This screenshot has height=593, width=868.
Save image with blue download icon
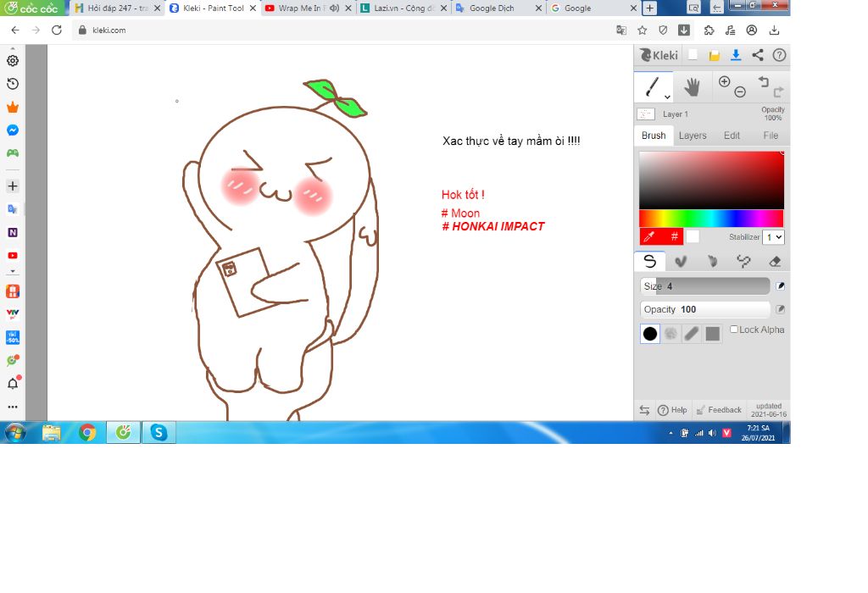[x=736, y=55]
